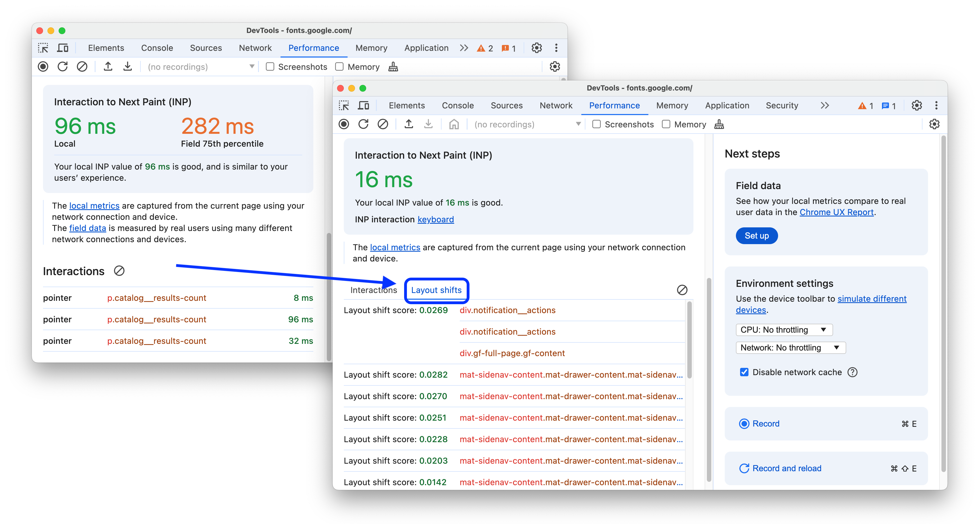The width and height of the screenshot is (980, 524).
Task: Scroll the layout shifts list down
Action: click(x=690, y=454)
